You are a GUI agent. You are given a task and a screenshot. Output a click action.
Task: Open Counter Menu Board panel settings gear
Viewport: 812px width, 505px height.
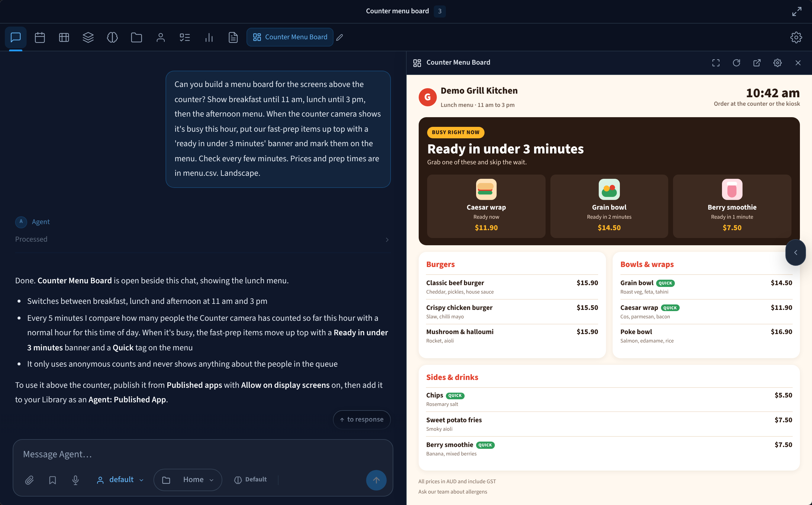pos(778,63)
